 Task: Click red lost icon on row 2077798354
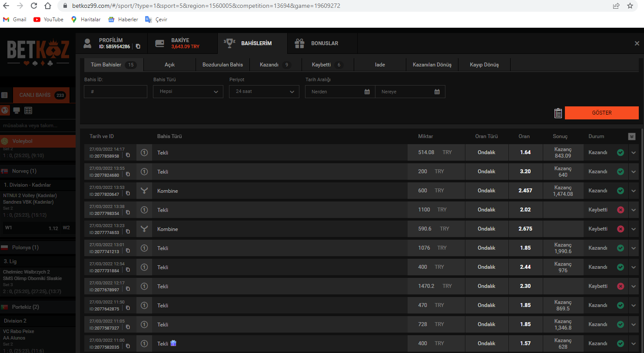(621, 210)
